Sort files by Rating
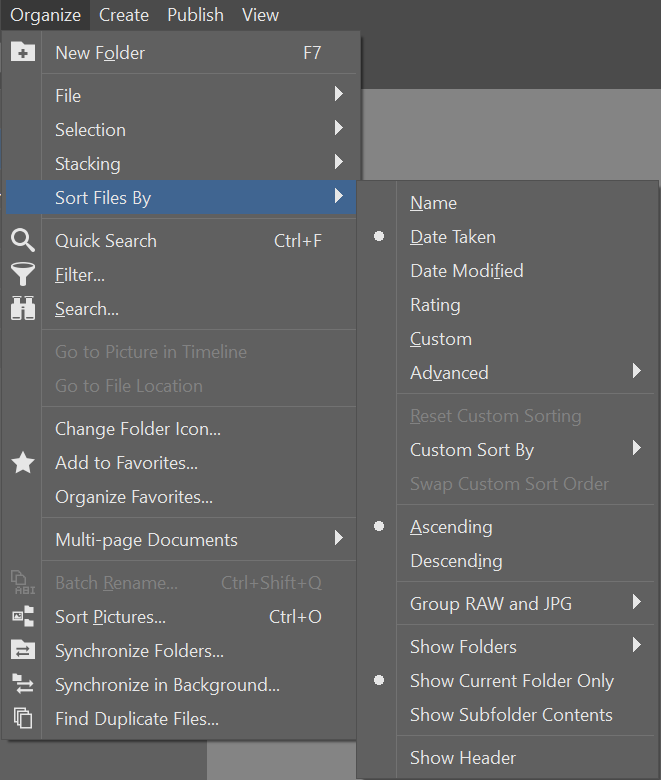661x780 pixels. coord(435,305)
